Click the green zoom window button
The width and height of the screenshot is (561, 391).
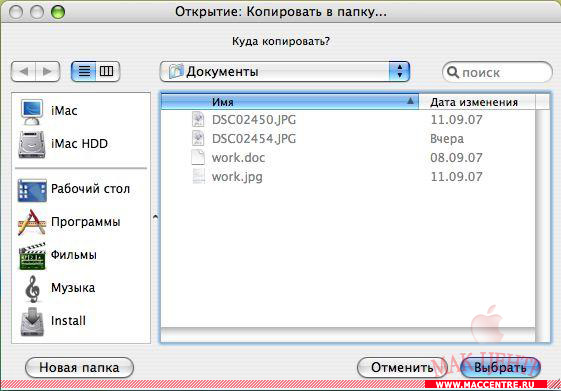pos(58,12)
